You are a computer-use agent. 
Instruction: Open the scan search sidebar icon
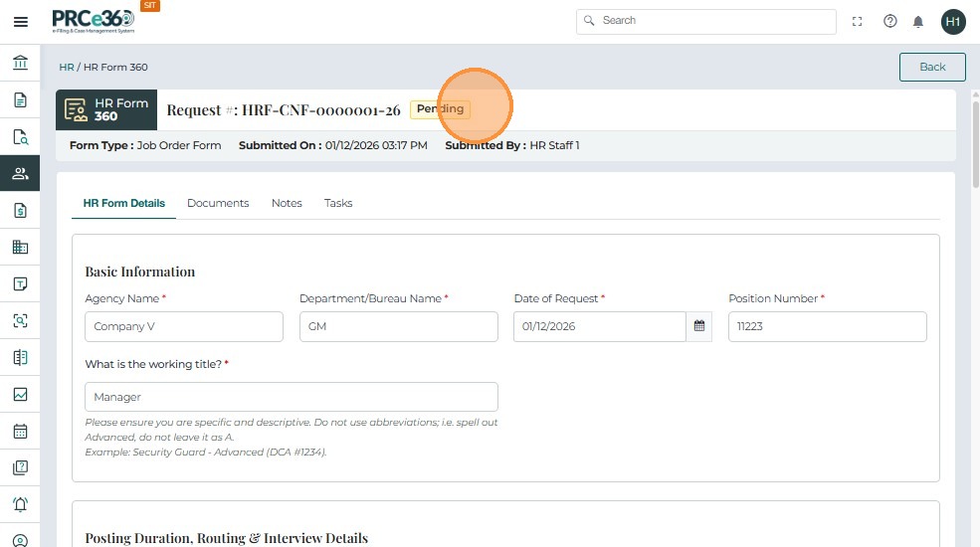[20, 321]
